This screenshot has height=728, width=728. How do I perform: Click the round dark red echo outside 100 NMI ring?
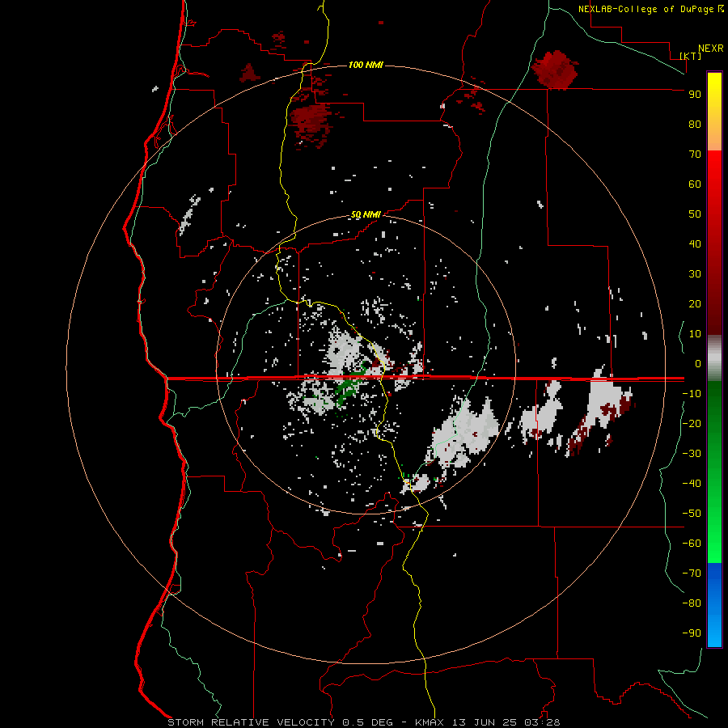[x=554, y=70]
